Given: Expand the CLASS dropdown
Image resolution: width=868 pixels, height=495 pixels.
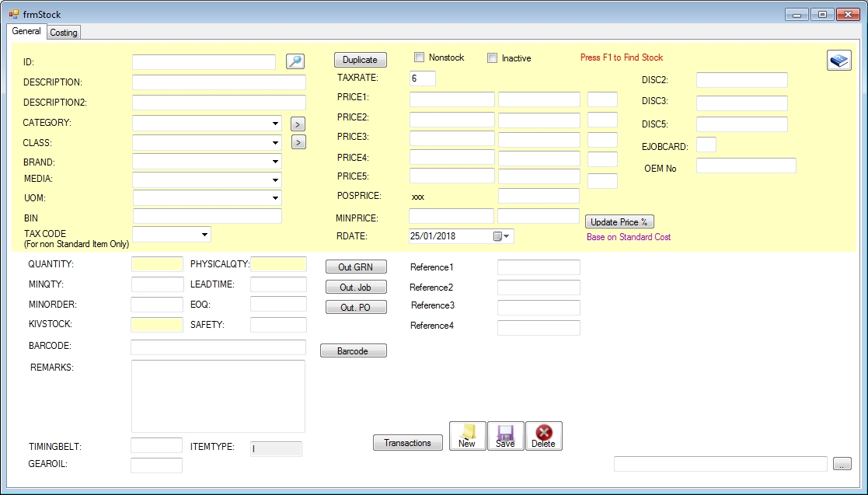Looking at the screenshot, I should (275, 143).
